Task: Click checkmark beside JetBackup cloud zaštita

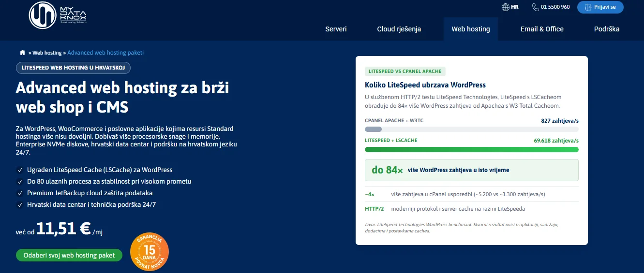Action: tap(20, 193)
